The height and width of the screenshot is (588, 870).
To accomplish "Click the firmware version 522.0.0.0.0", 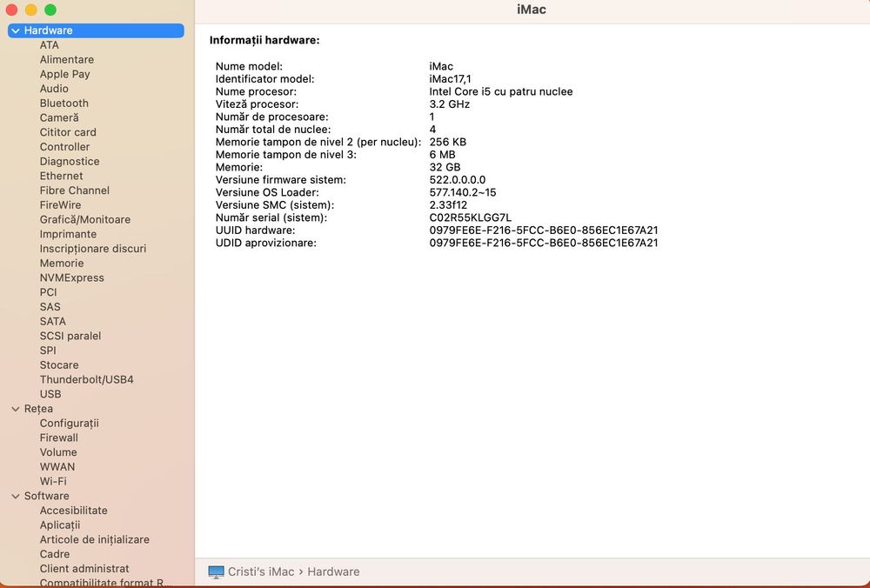I will point(458,180).
